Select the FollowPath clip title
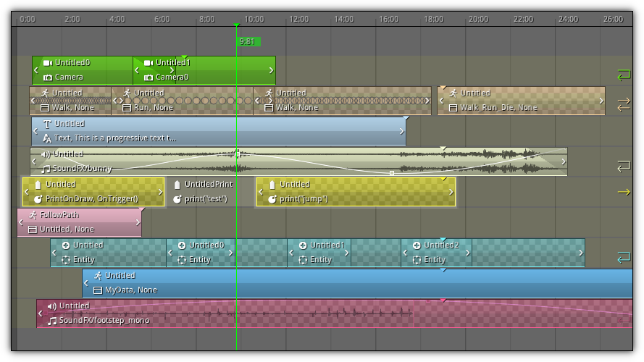The image size is (644, 362). point(59,214)
